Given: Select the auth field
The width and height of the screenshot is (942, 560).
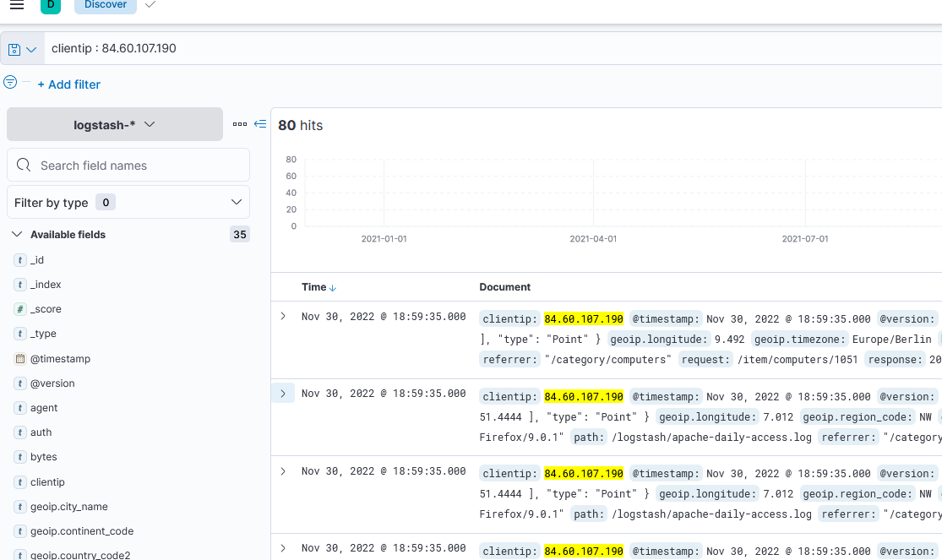Looking at the screenshot, I should (x=41, y=432).
